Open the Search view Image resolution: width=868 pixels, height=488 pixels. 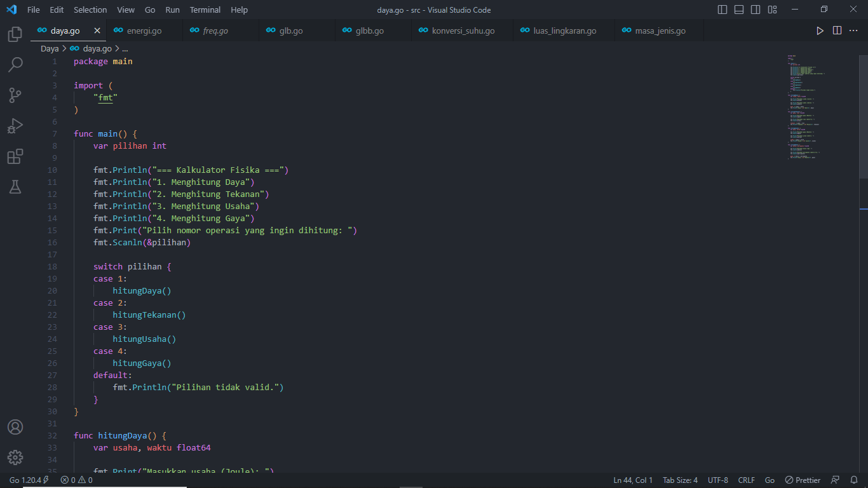coord(15,65)
